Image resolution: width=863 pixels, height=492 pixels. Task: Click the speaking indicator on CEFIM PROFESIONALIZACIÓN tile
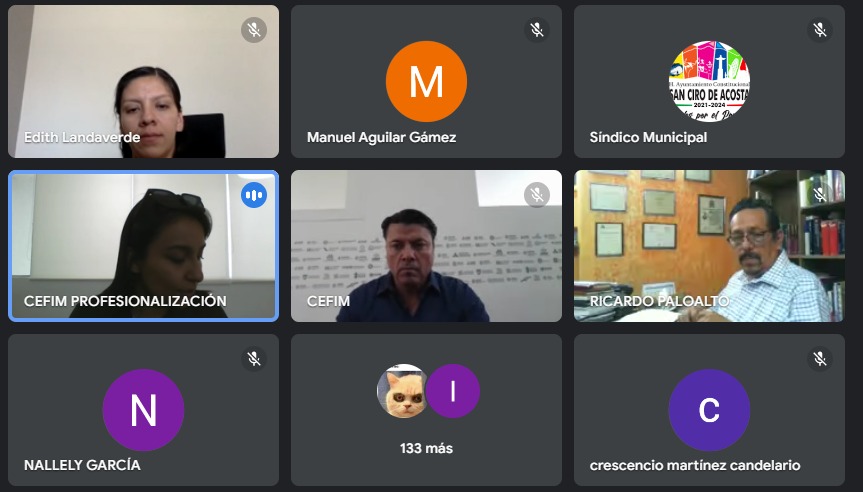click(254, 195)
